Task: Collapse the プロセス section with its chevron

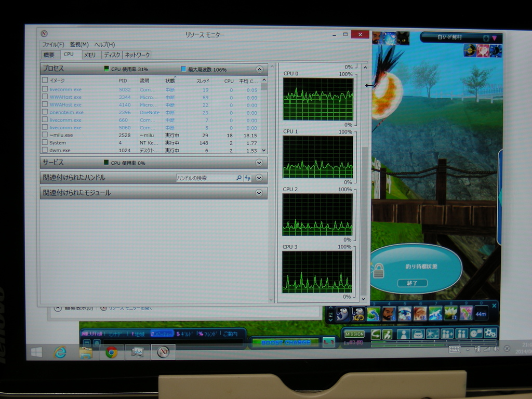Action: point(259,69)
